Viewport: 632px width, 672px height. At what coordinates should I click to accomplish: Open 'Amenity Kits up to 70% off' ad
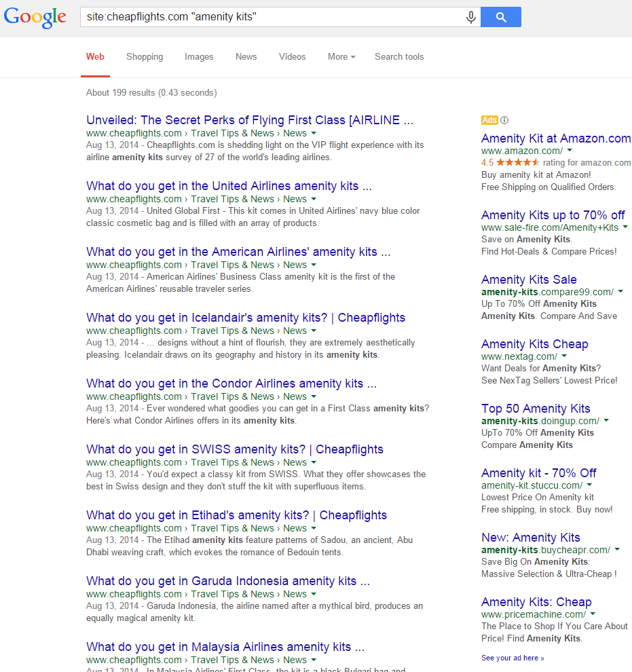553,215
